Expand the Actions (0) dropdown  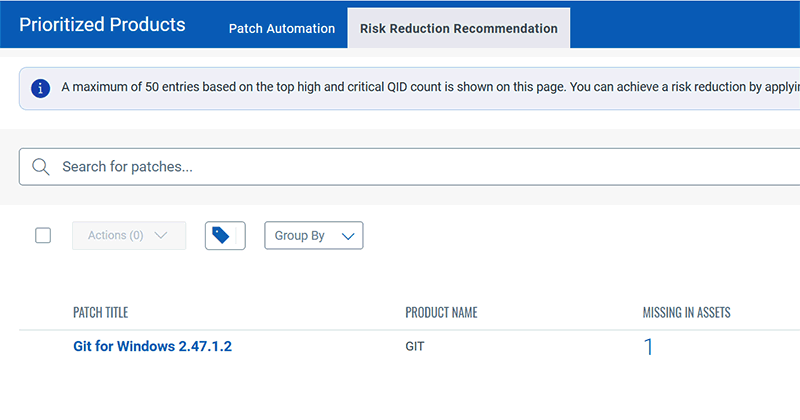[x=129, y=235]
